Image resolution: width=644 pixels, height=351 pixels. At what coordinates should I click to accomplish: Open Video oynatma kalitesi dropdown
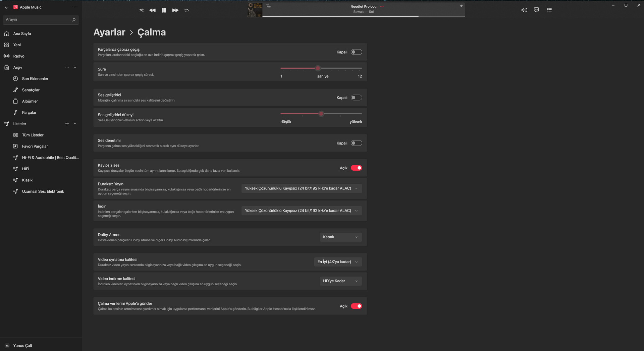pyautogui.click(x=338, y=262)
